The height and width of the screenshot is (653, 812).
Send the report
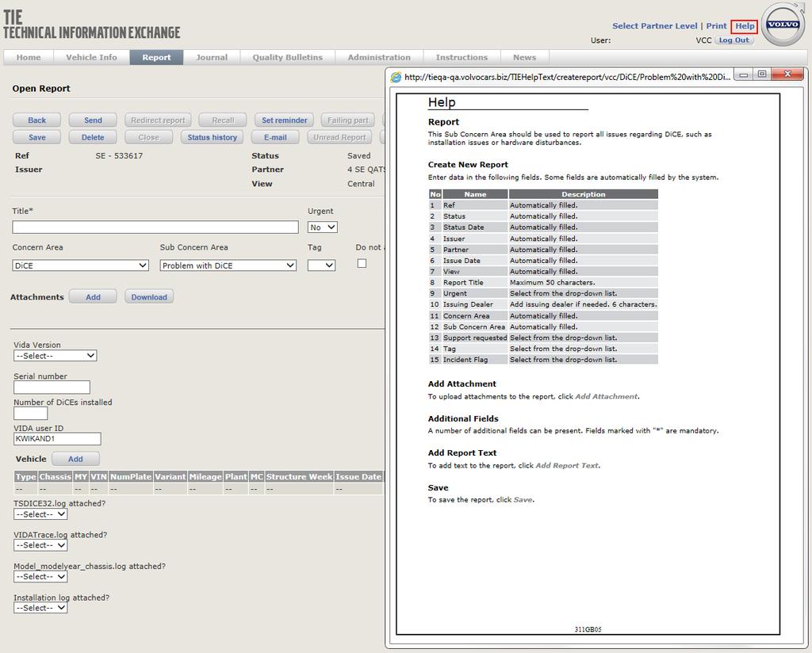(x=93, y=120)
